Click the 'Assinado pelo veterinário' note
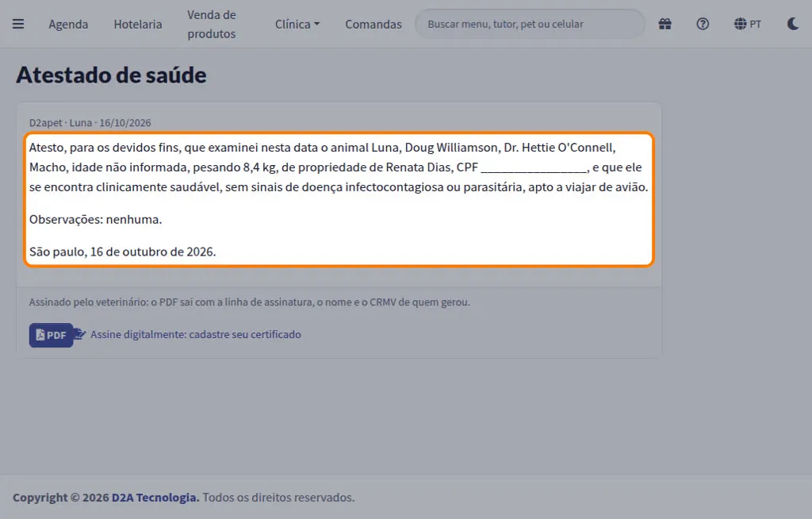The height and width of the screenshot is (519, 812). (250, 302)
